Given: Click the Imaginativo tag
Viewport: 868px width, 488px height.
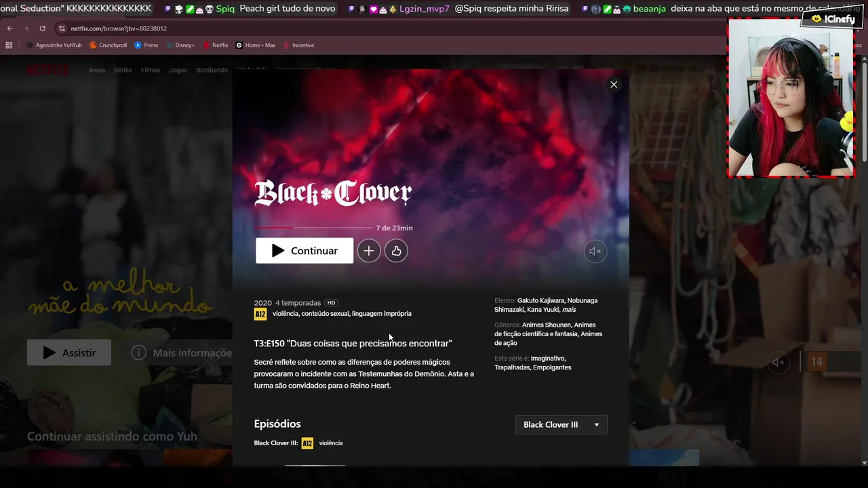Looking at the screenshot, I should (548, 358).
